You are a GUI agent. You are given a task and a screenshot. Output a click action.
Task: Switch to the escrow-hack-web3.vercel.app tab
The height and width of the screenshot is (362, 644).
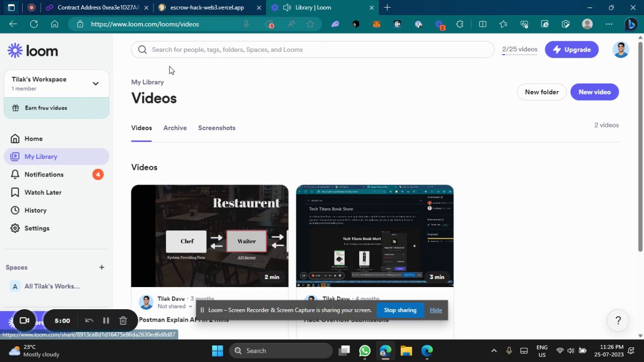pyautogui.click(x=210, y=8)
